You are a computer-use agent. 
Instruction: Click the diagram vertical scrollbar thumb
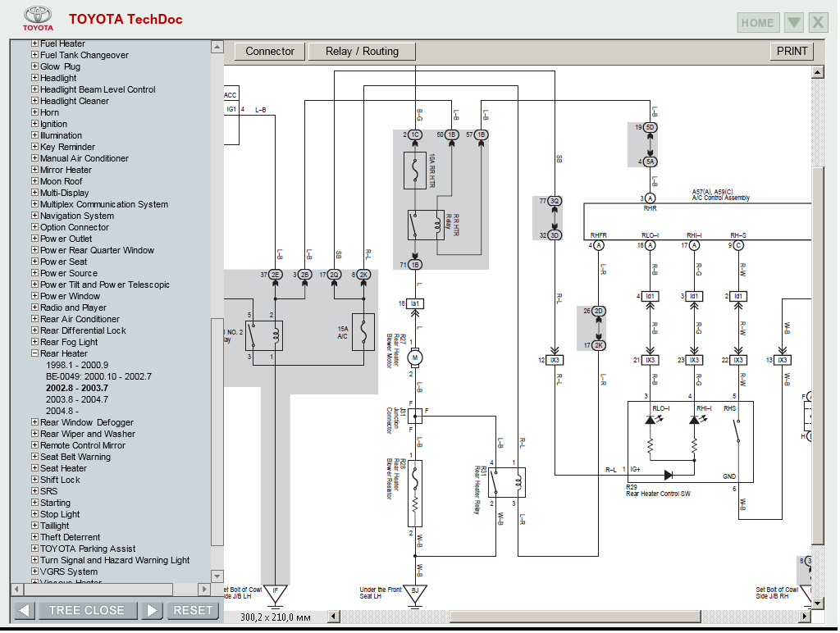tap(818, 355)
